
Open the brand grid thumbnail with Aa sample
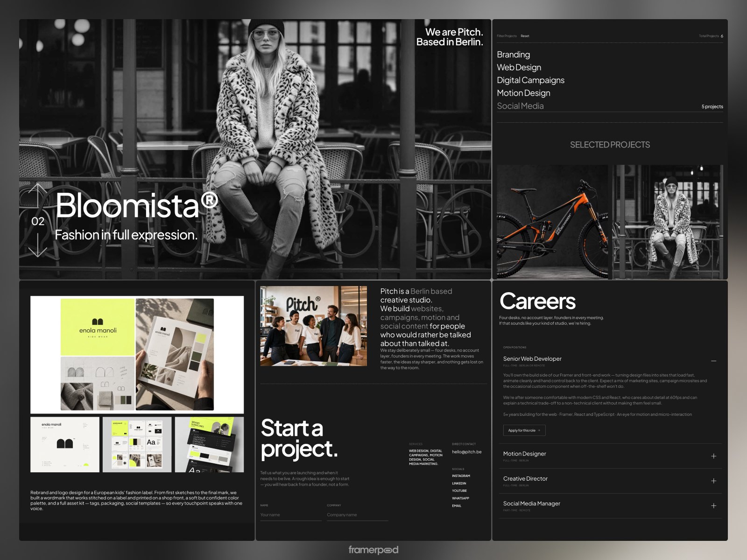click(137, 445)
